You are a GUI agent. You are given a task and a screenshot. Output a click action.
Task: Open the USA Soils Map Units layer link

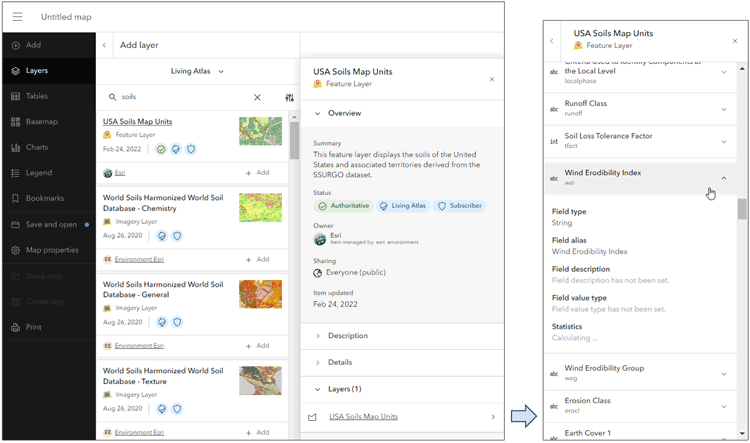(x=363, y=417)
